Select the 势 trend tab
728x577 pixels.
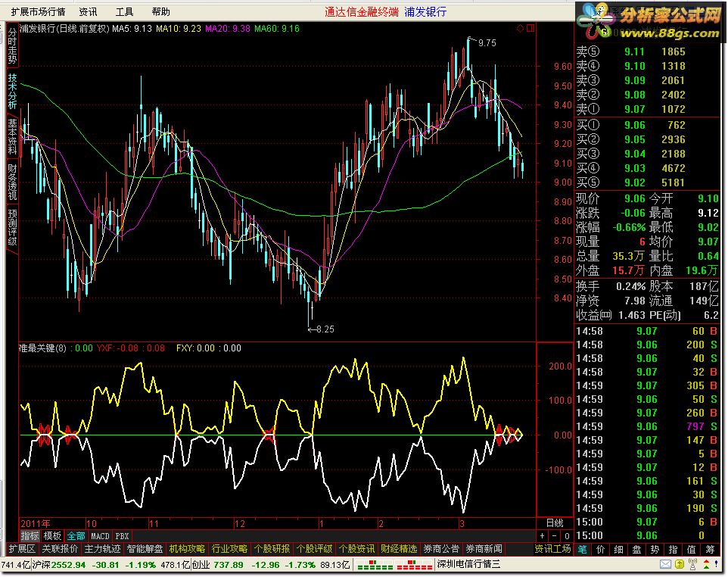pos(655,550)
